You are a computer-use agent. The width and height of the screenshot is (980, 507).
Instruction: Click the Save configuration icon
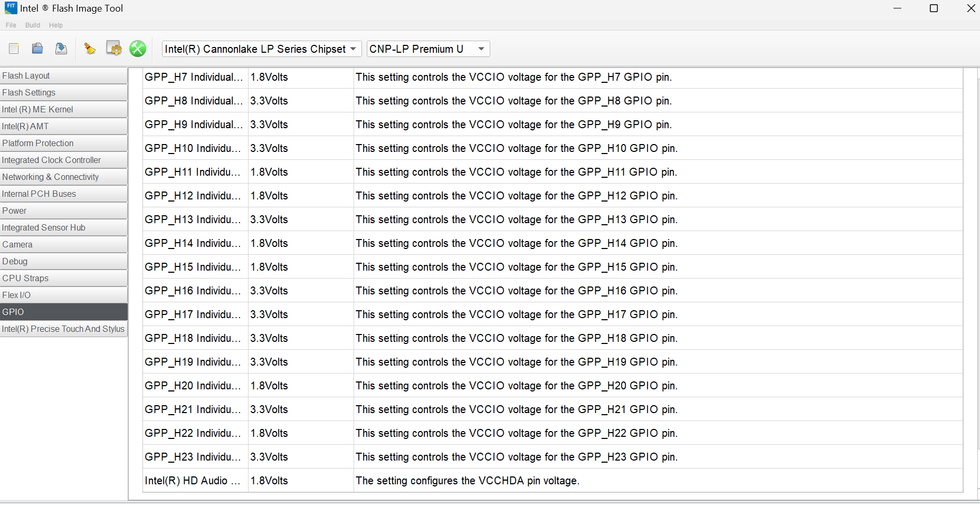61,49
